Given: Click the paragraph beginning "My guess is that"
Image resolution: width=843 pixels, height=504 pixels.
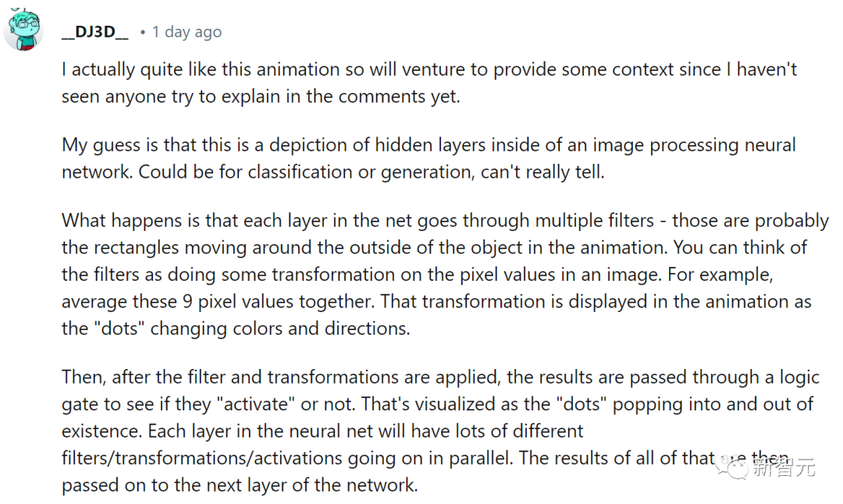Looking at the screenshot, I should point(429,158).
